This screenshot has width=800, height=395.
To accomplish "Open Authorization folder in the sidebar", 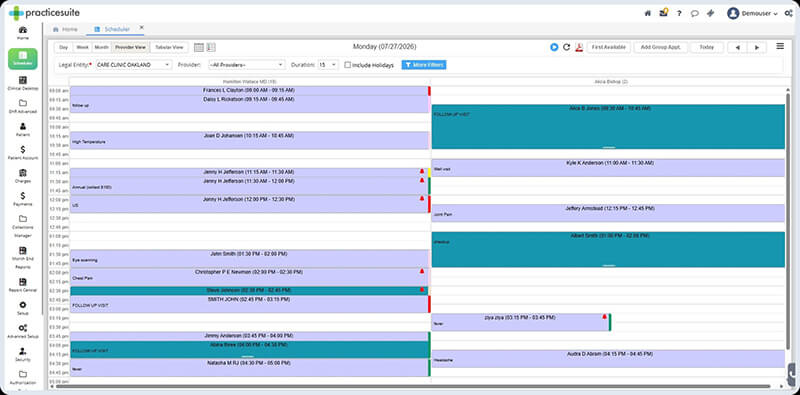I will click(22, 378).
